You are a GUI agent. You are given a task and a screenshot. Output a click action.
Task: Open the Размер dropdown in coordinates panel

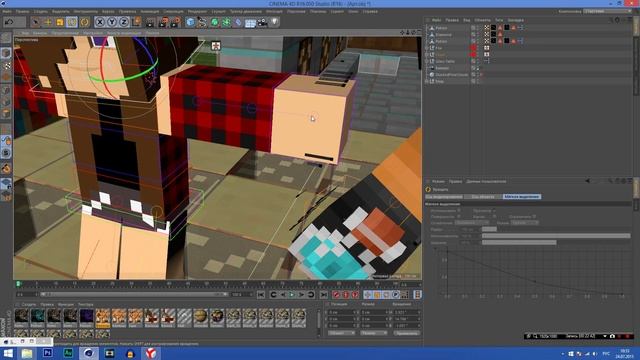(373, 333)
